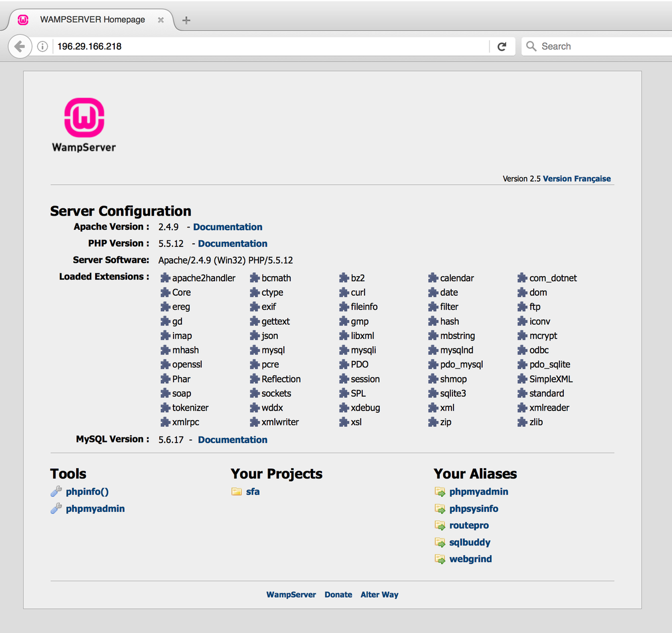The height and width of the screenshot is (633, 672).
Task: Click the 'xmlwriter' extension text
Action: [x=280, y=422]
